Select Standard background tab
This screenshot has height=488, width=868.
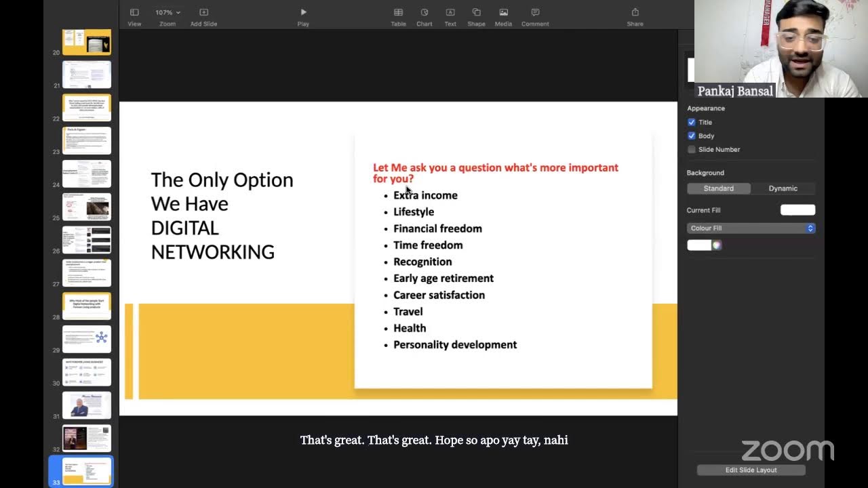click(x=719, y=188)
